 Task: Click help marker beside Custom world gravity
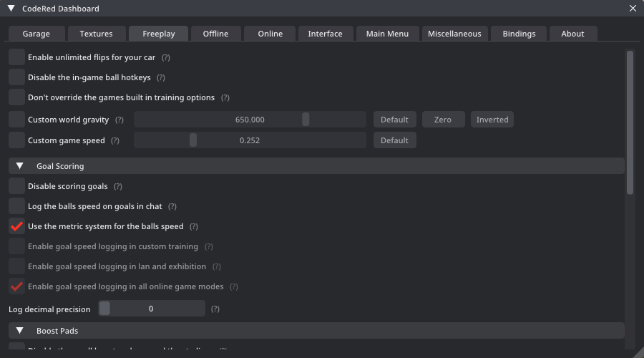coord(119,120)
